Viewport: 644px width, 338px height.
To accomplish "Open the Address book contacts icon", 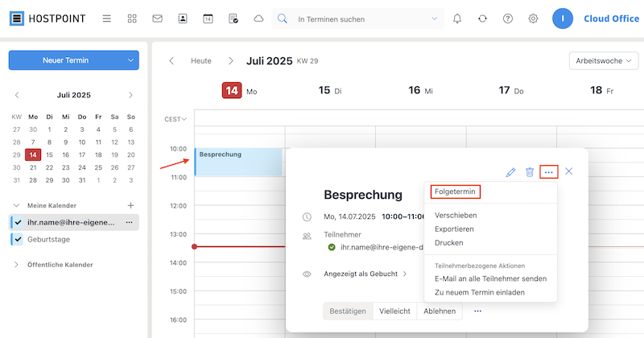I will (x=183, y=19).
